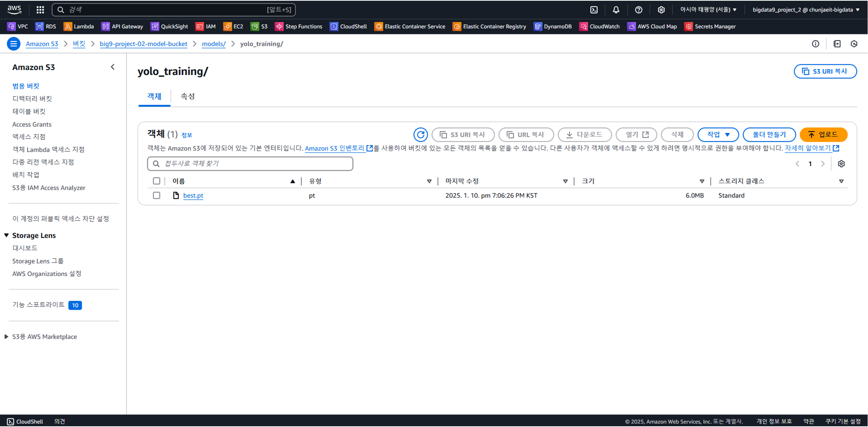Select 범용 버킷 in sidebar
868x427 pixels.
26,86
